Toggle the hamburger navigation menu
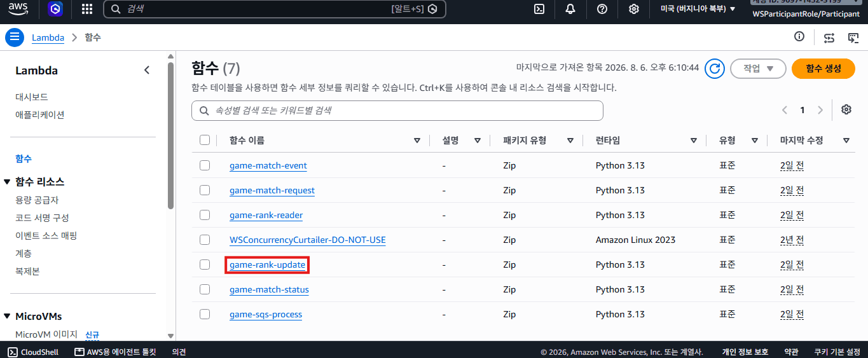868x358 pixels. coord(15,38)
